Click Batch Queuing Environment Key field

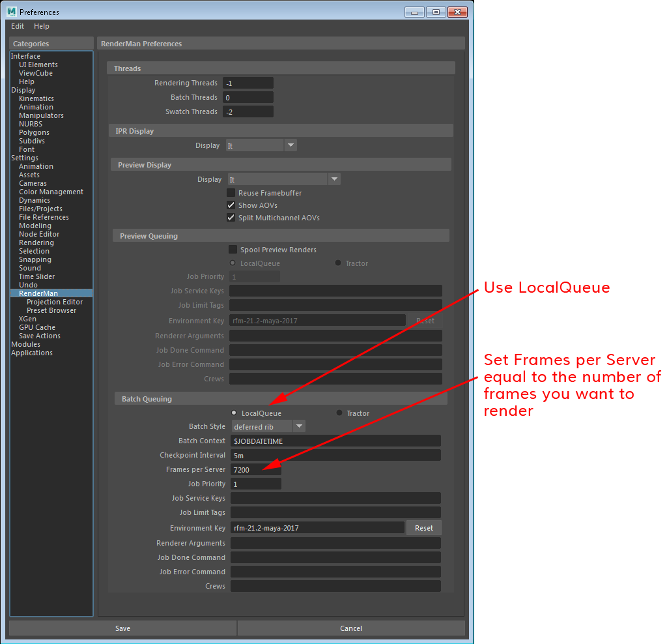point(317,528)
